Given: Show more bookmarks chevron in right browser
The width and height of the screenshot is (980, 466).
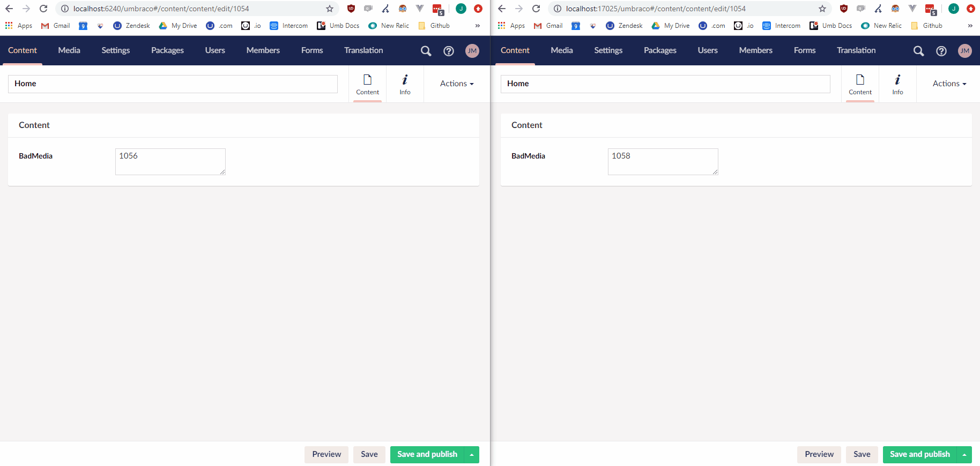Looking at the screenshot, I should (x=970, y=26).
